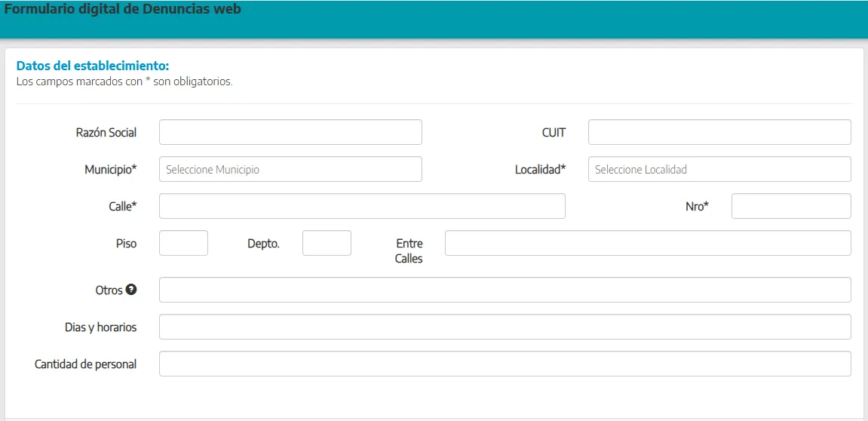
Task: Focus the Piso floor input
Action: 183,243
